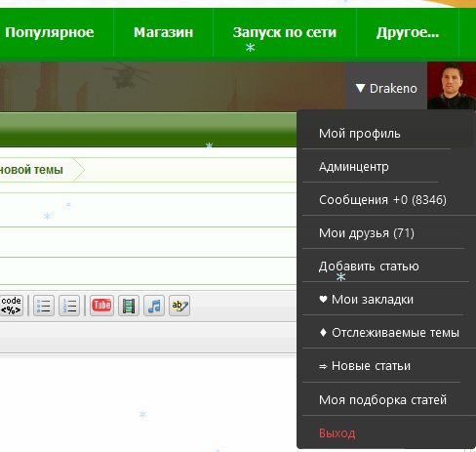The height and width of the screenshot is (452, 476).
Task: Open Сообщения +0 (8346) inbox
Action: (382, 200)
